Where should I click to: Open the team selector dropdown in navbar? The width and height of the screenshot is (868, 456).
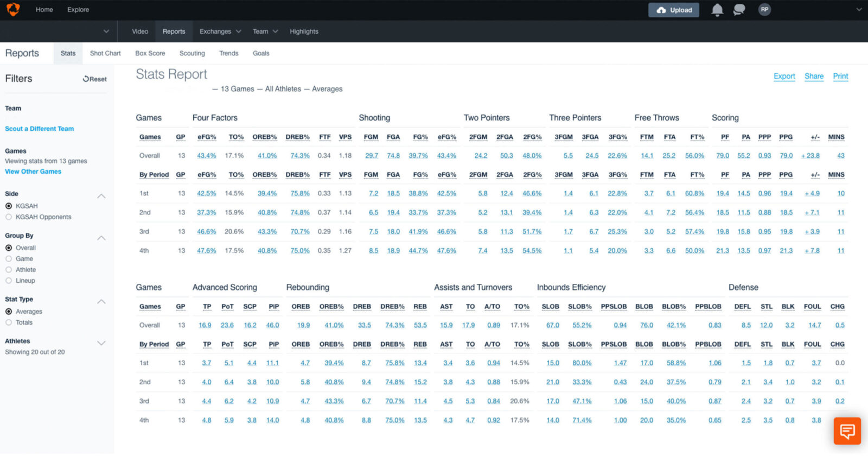pyautogui.click(x=106, y=31)
